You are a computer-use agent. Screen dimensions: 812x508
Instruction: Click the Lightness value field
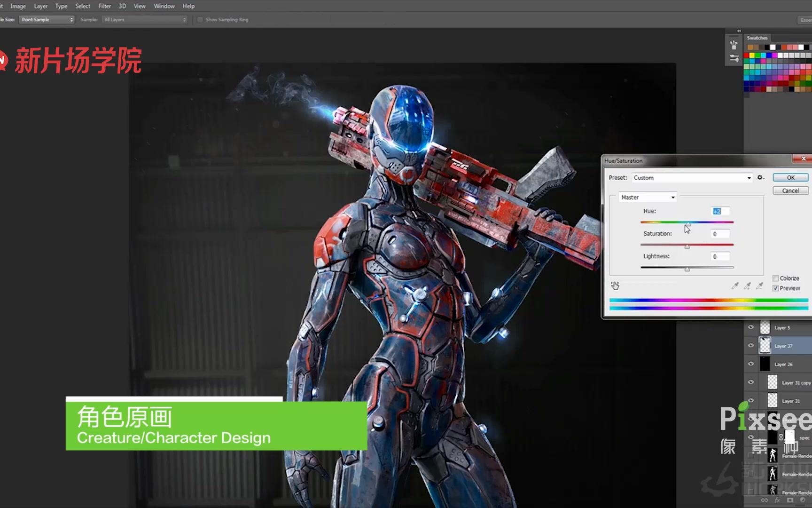[720, 256]
